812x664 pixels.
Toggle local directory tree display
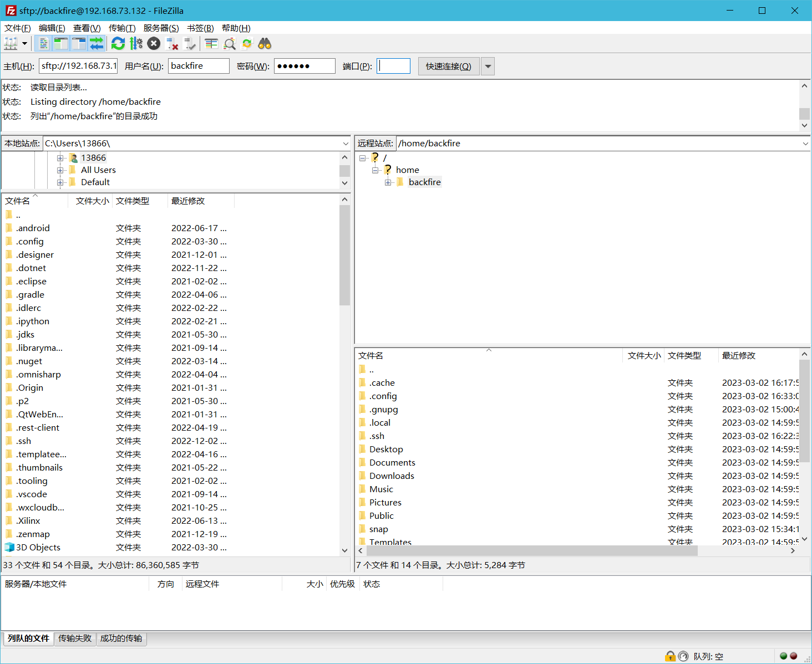tap(61, 43)
